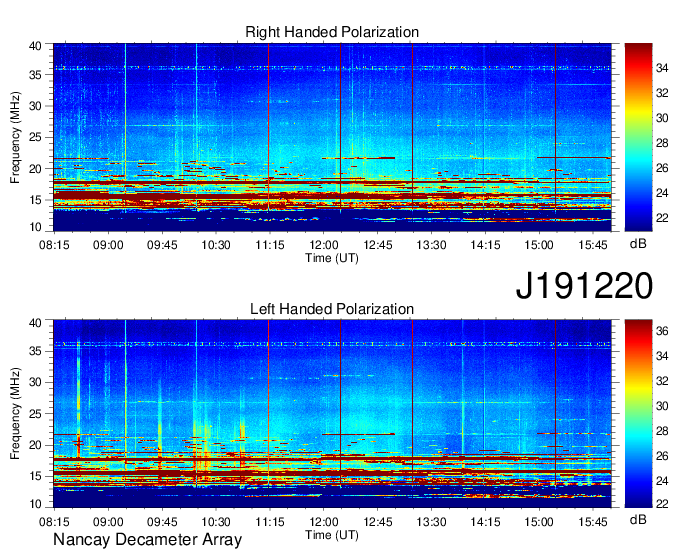Click the 10:30 time tick in Left Handed plot
The image size is (680, 552).
(216, 522)
